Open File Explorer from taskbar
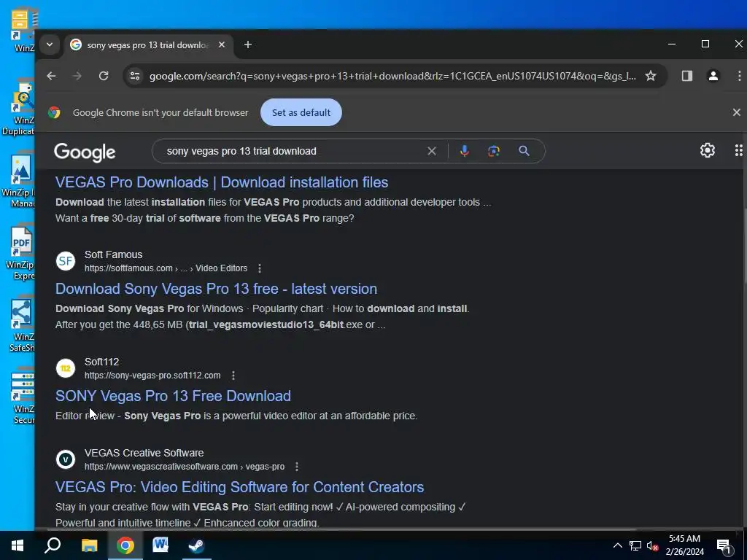 coord(89,545)
